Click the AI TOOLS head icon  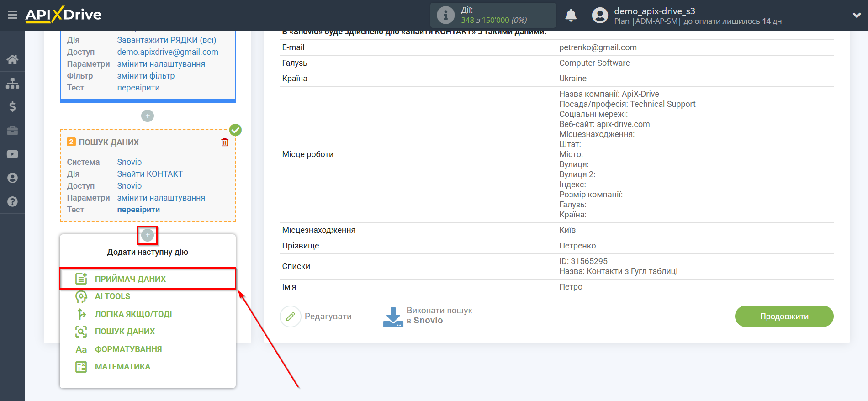[81, 296]
